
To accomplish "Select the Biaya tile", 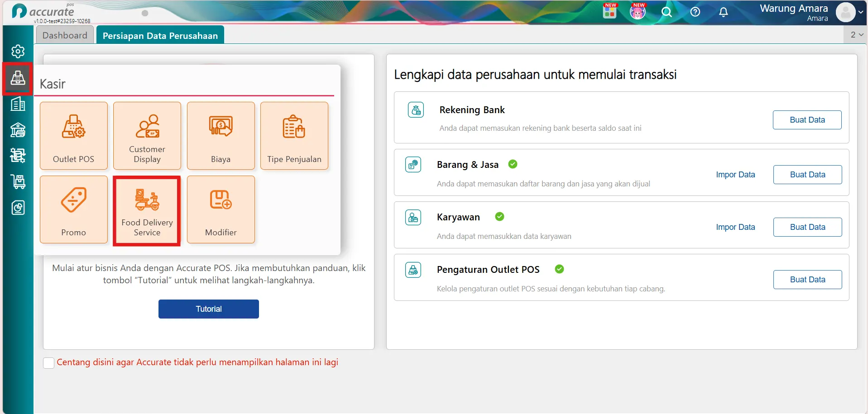I will coord(221,136).
